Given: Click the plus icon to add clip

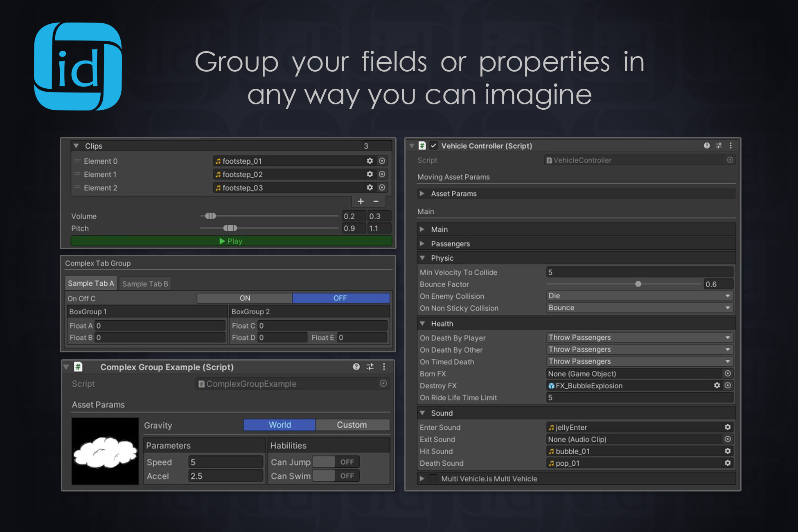Looking at the screenshot, I should coord(361,201).
